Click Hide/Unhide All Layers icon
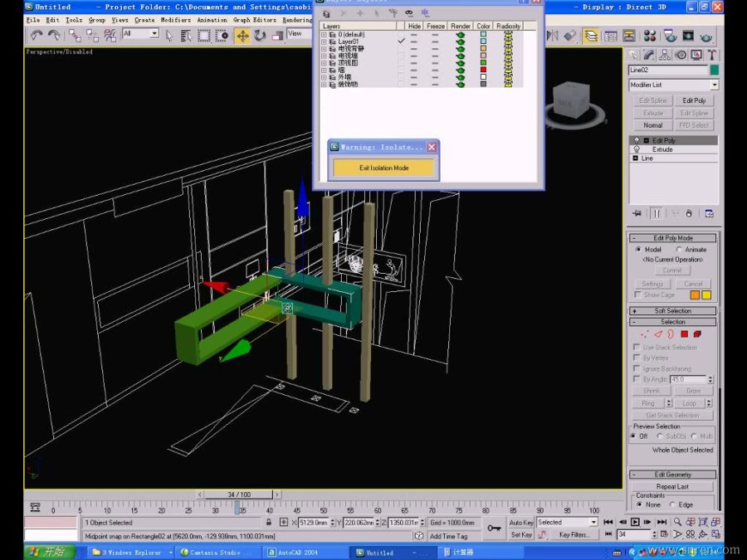Screen dimensions: 747x560 point(408,12)
